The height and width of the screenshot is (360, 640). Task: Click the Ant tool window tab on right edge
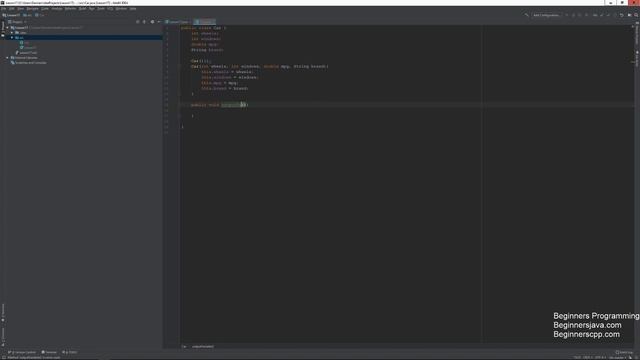click(637, 59)
